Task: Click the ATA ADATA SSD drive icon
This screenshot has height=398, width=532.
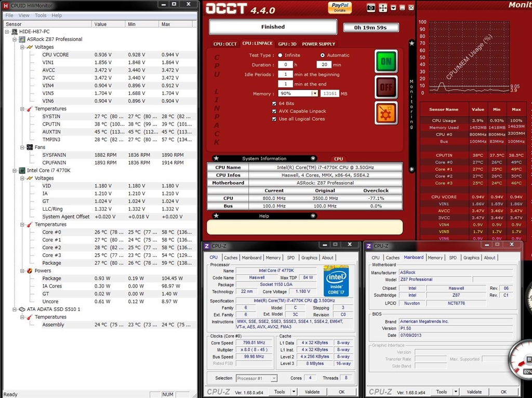Action: click(22, 309)
